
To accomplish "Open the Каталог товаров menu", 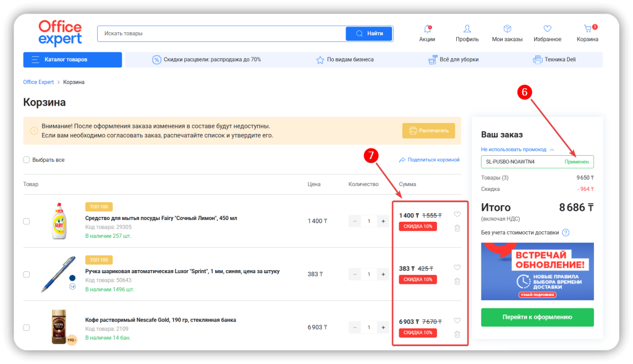I will click(x=73, y=60).
